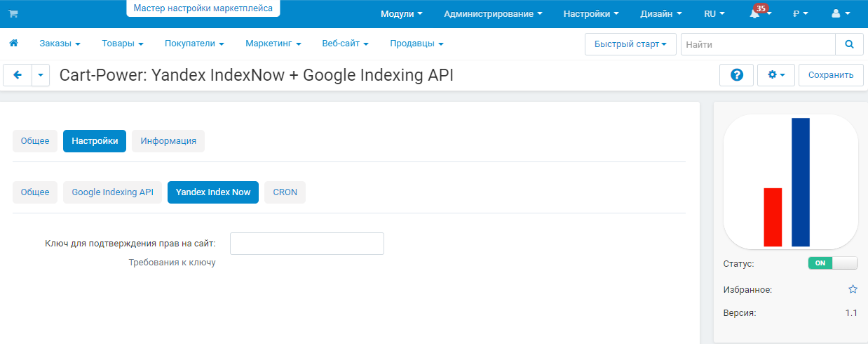Open the RU language selector
Screen dimensions: 868x344
[715, 14]
